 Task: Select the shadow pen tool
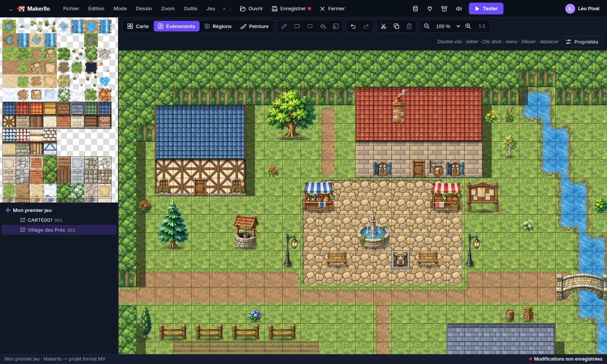pos(336,26)
